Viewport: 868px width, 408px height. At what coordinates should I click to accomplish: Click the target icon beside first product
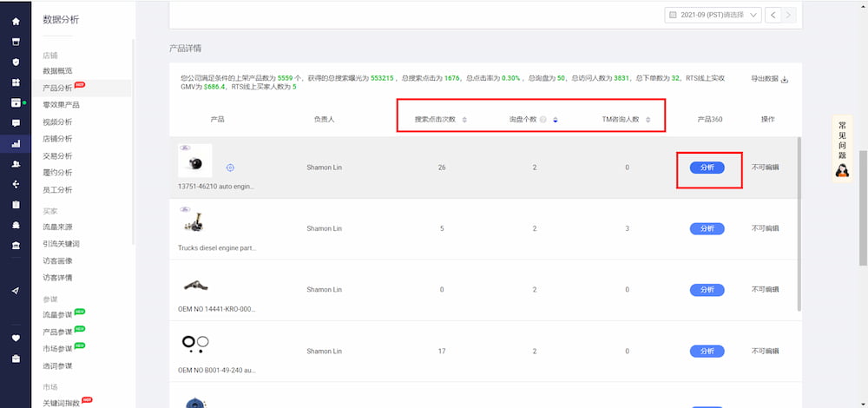coord(231,168)
